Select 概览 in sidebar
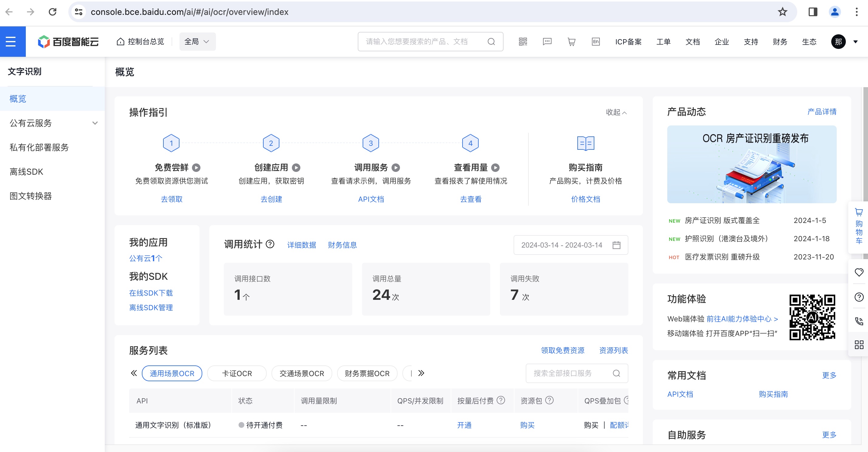This screenshot has width=868, height=452. 53,99
